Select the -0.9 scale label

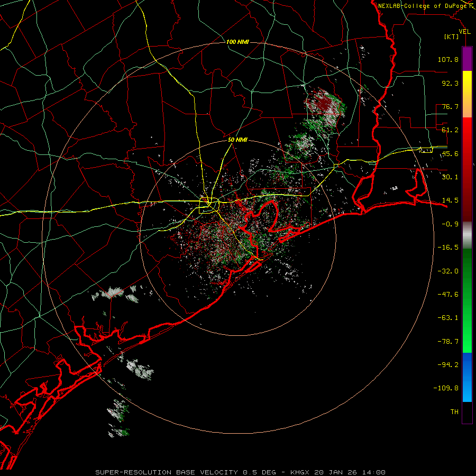pyautogui.click(x=450, y=224)
